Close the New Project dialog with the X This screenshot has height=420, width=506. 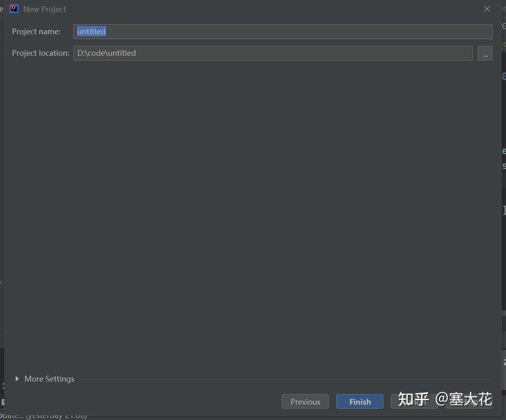[x=487, y=9]
